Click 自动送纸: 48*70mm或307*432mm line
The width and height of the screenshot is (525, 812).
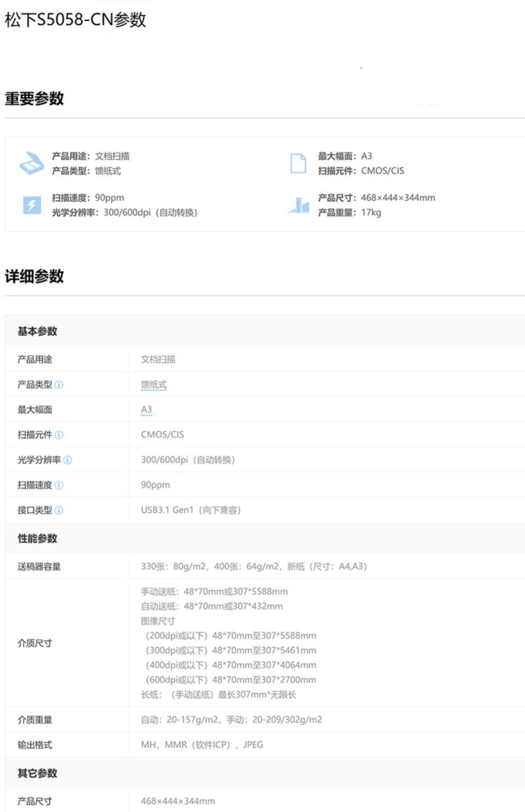(212, 606)
